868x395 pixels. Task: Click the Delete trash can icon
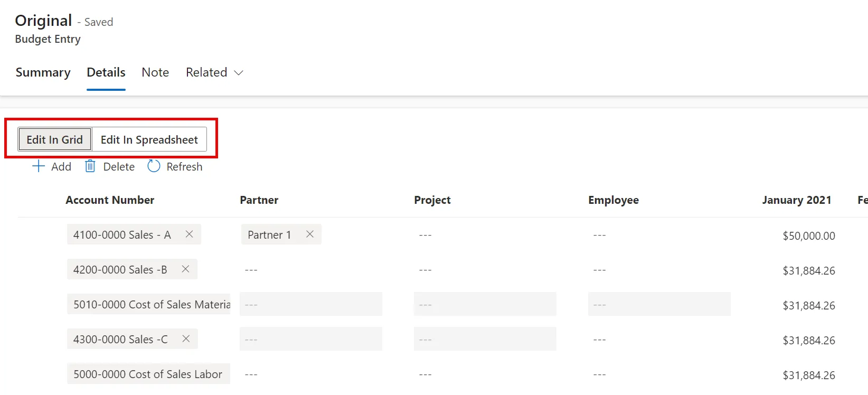click(90, 166)
